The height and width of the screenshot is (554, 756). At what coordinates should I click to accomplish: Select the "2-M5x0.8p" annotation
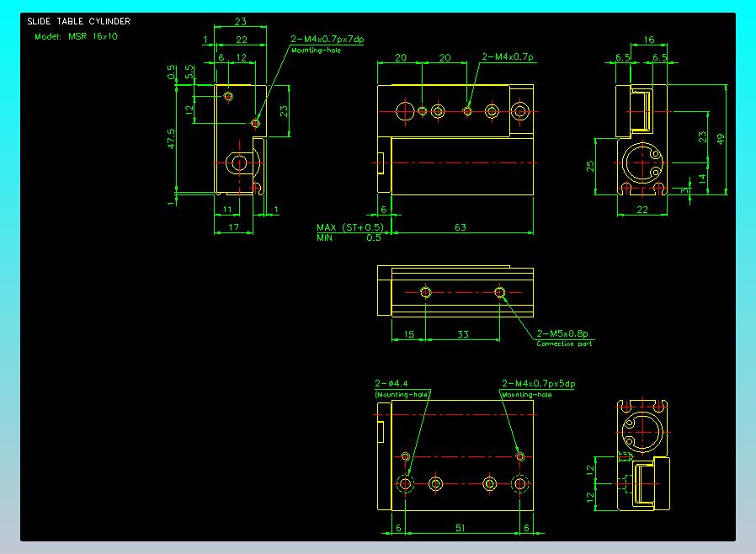[x=562, y=333]
